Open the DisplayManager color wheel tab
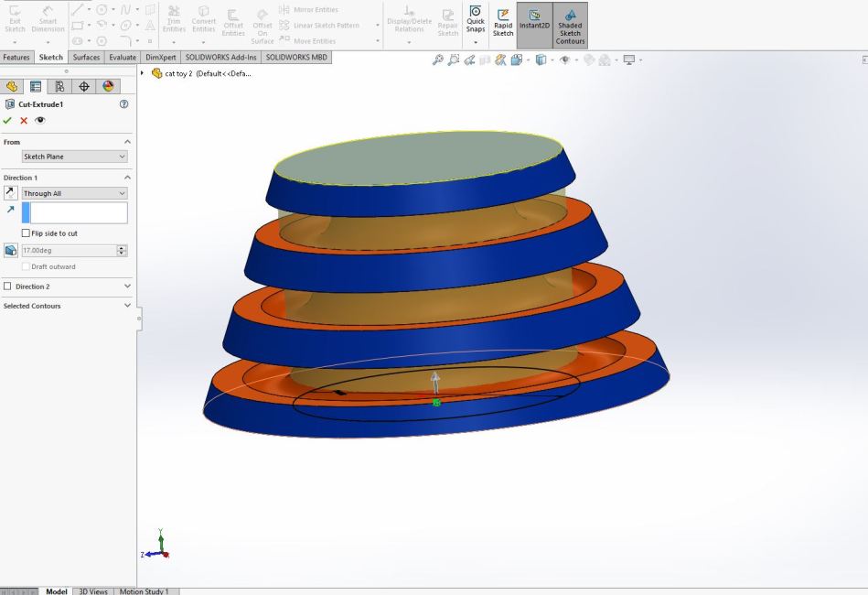 pos(108,86)
